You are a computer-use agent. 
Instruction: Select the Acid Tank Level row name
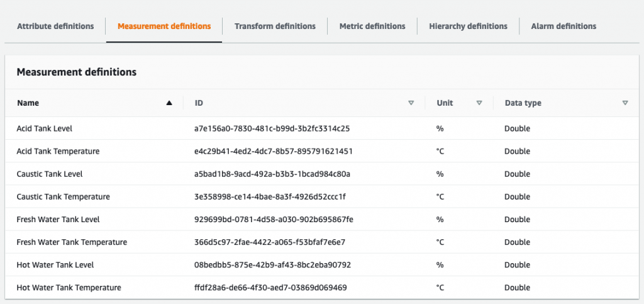click(45, 128)
